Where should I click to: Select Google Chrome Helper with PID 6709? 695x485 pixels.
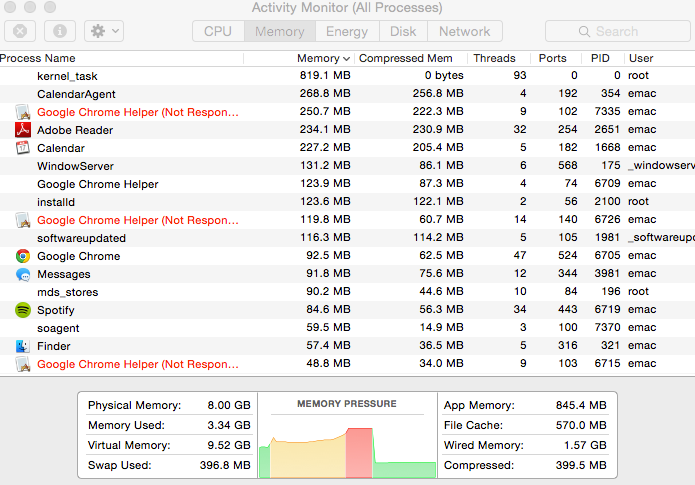(348, 184)
